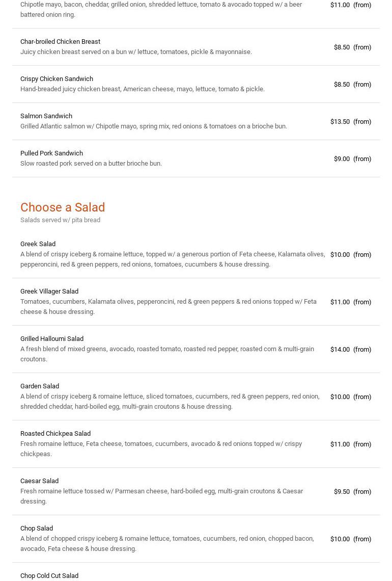
Task: Choose the Caesar Salad
Action: click(39, 481)
